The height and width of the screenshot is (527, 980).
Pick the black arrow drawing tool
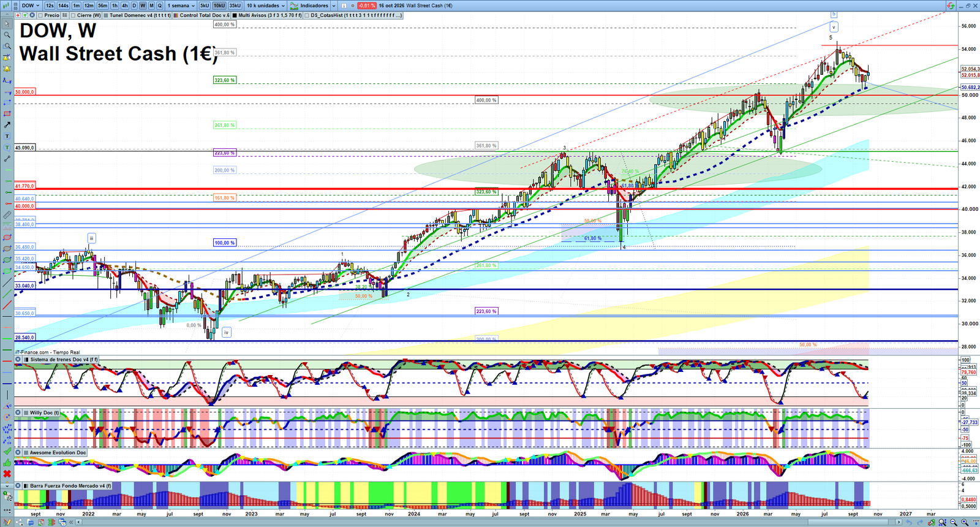point(7,124)
